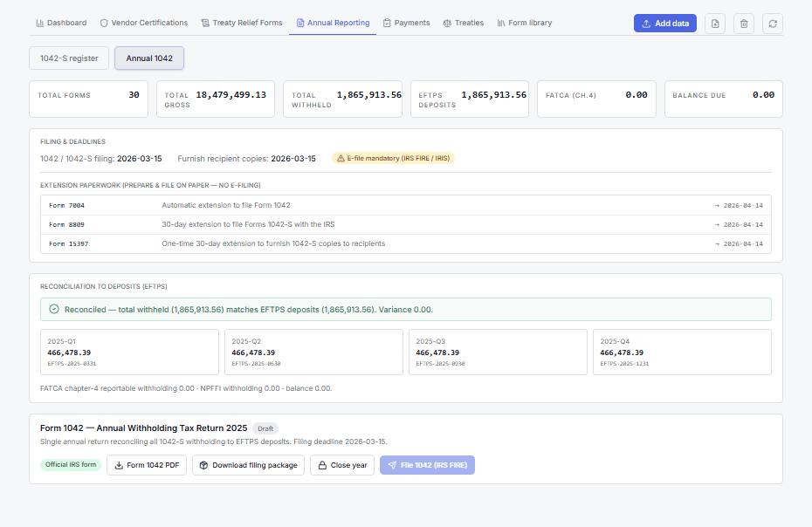Screen dimensions: 812x527
Task: Select the Annual Reporting tab
Action: pos(333,23)
